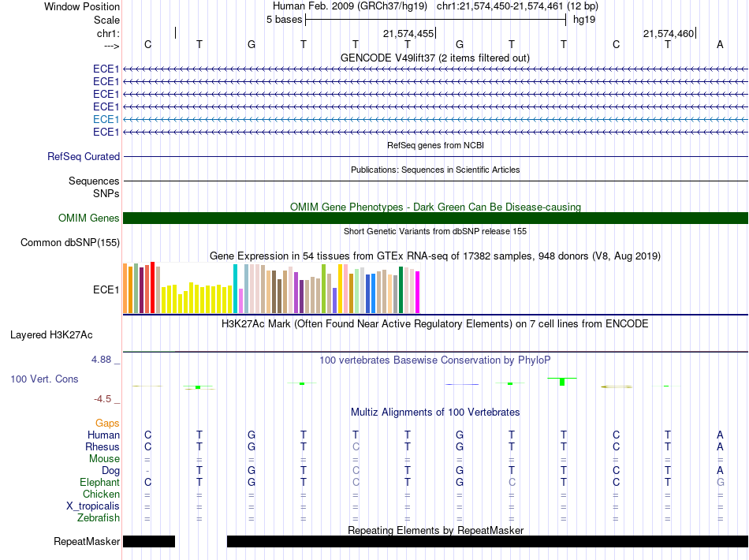Click the 21,574,455 position marker on ruler

[x=409, y=34]
